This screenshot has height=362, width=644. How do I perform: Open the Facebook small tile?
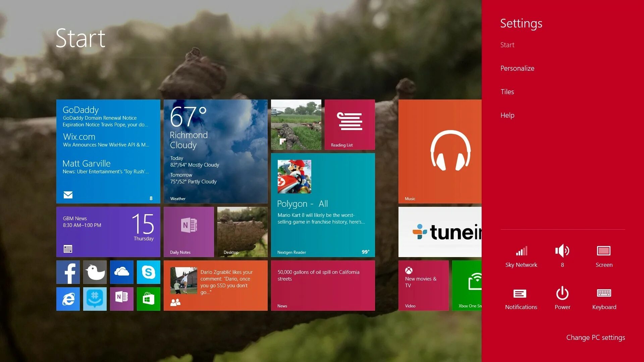(68, 272)
